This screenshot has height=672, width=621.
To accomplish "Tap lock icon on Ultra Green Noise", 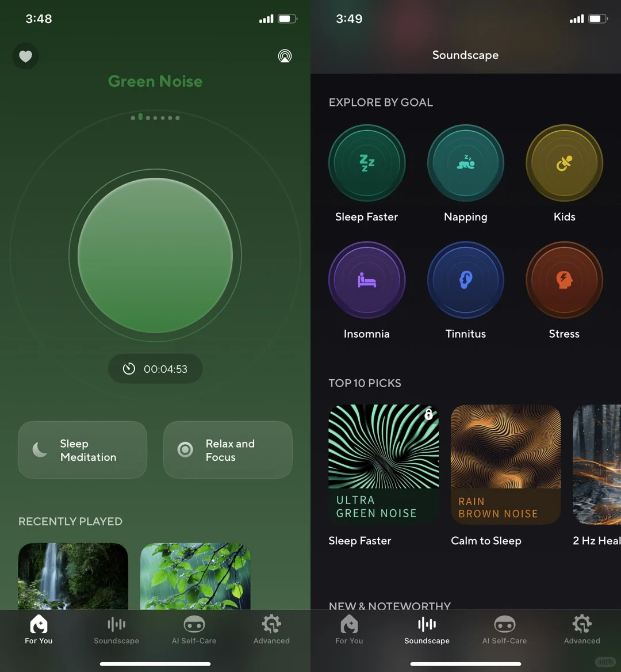I will (428, 414).
